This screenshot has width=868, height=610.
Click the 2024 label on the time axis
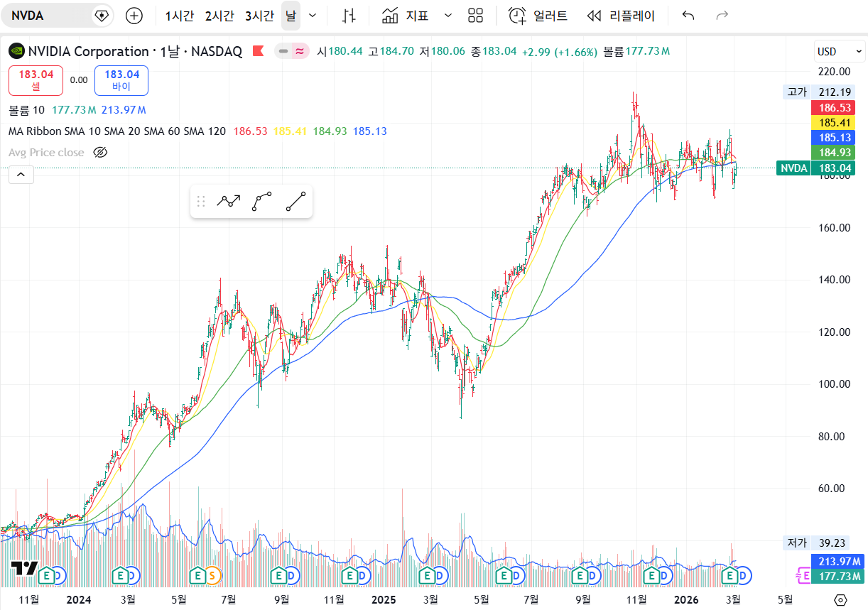click(79, 599)
